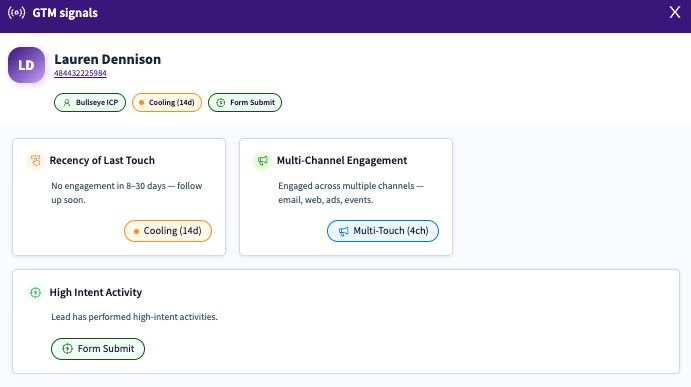Click the High Intent Activity title
691x387 pixels.
point(96,292)
